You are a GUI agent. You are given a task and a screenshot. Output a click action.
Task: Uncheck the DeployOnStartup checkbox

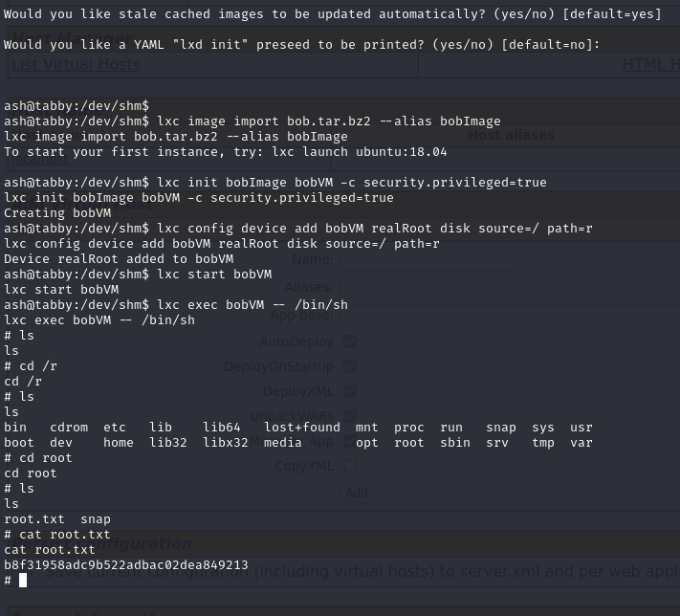pyautogui.click(x=350, y=366)
